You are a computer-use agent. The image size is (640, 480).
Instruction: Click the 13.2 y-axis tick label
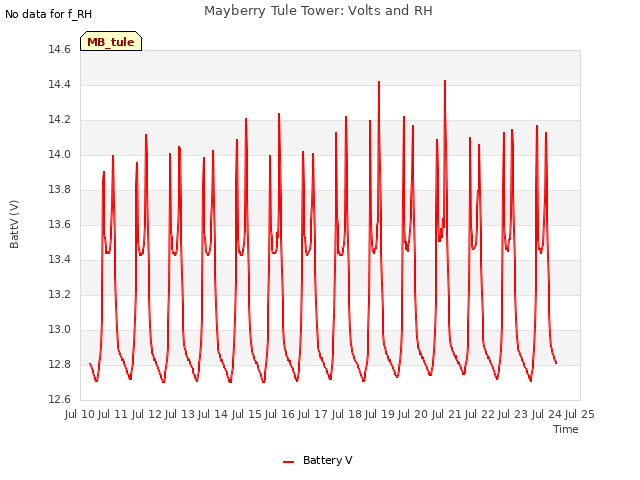[60, 295]
